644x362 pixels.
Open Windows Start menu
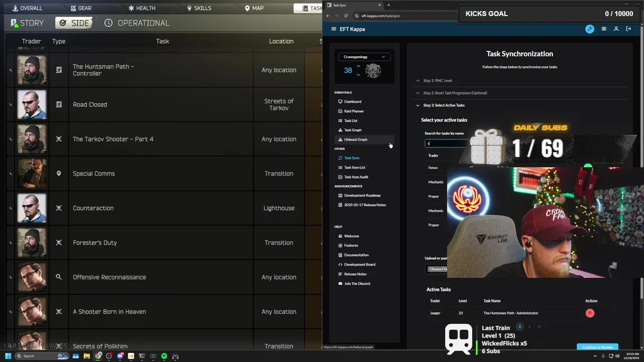click(9, 356)
